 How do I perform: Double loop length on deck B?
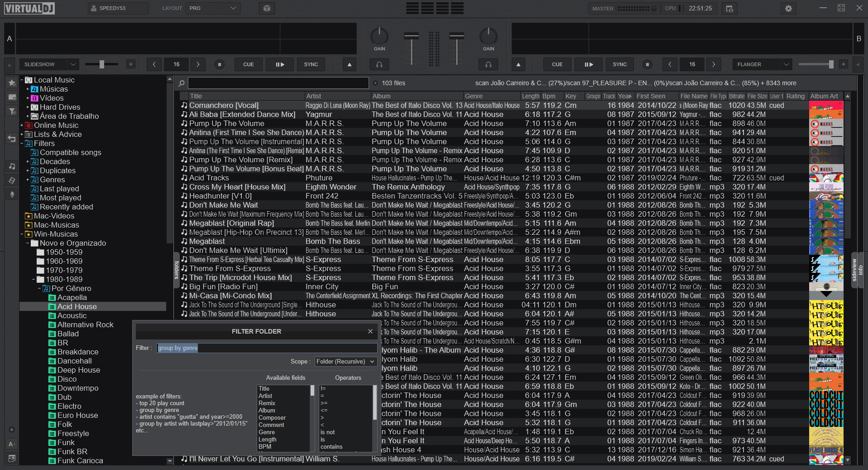pos(714,64)
